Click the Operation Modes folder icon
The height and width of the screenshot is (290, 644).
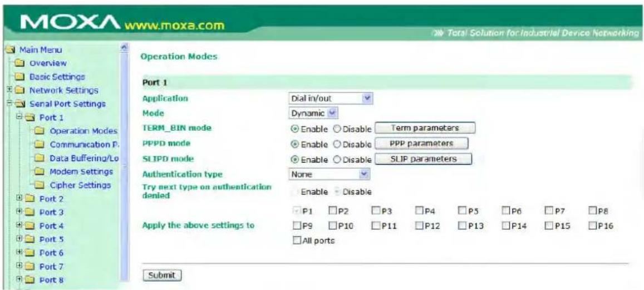click(x=40, y=131)
